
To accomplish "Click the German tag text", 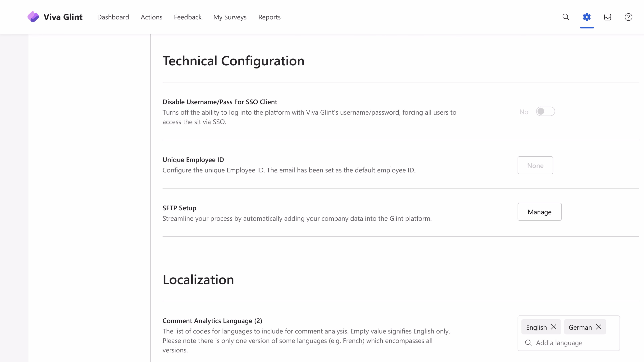I will point(580,327).
